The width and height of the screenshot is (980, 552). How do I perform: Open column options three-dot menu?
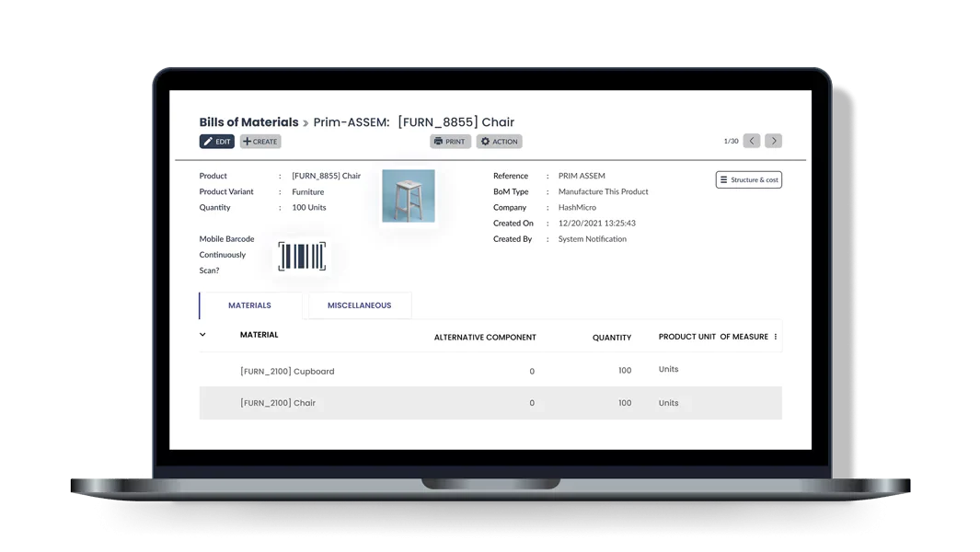click(776, 337)
